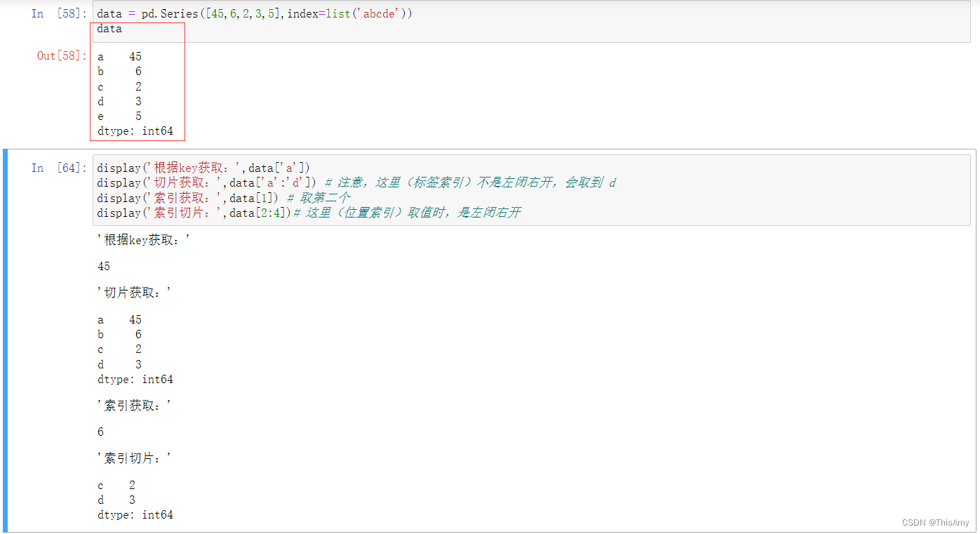980x534 pixels.
Task: Select row 'd 3' in Out[58] output
Action: (x=119, y=101)
